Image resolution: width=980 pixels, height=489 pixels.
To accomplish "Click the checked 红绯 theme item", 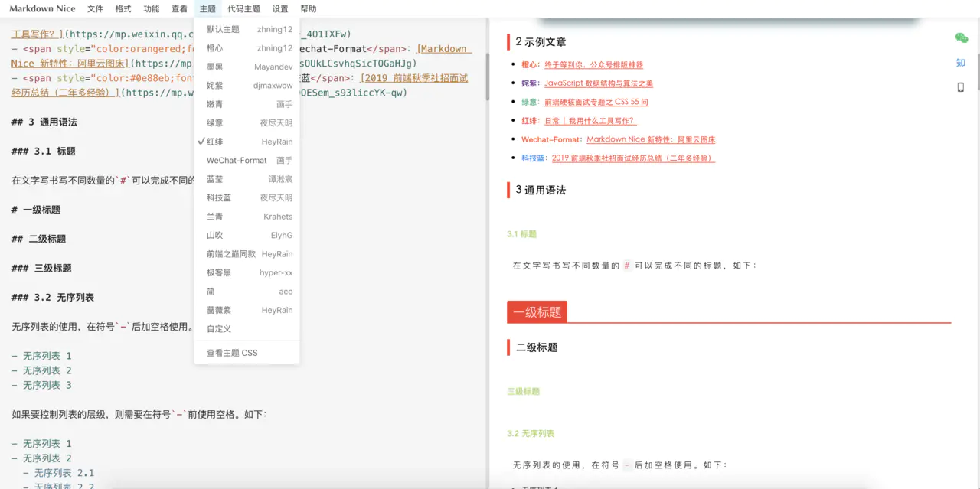I will tap(247, 142).
